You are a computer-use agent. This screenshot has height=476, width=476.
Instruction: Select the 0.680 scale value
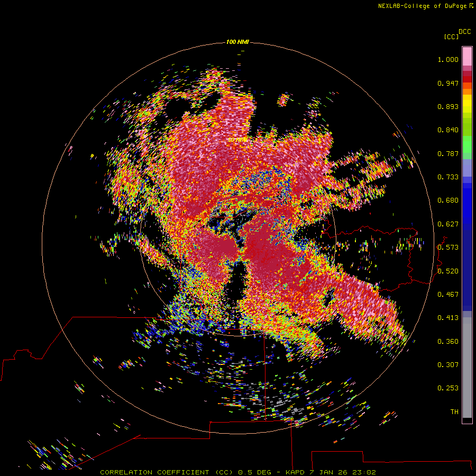click(448, 200)
